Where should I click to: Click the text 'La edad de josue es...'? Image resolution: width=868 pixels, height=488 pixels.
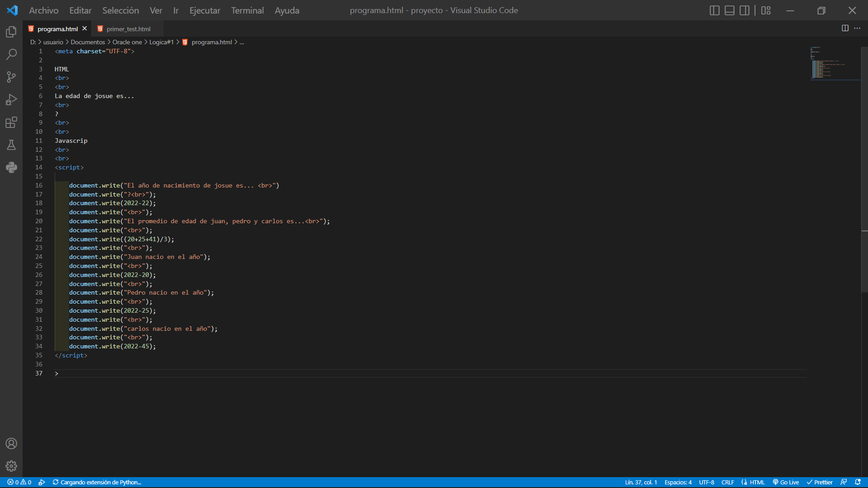94,96
